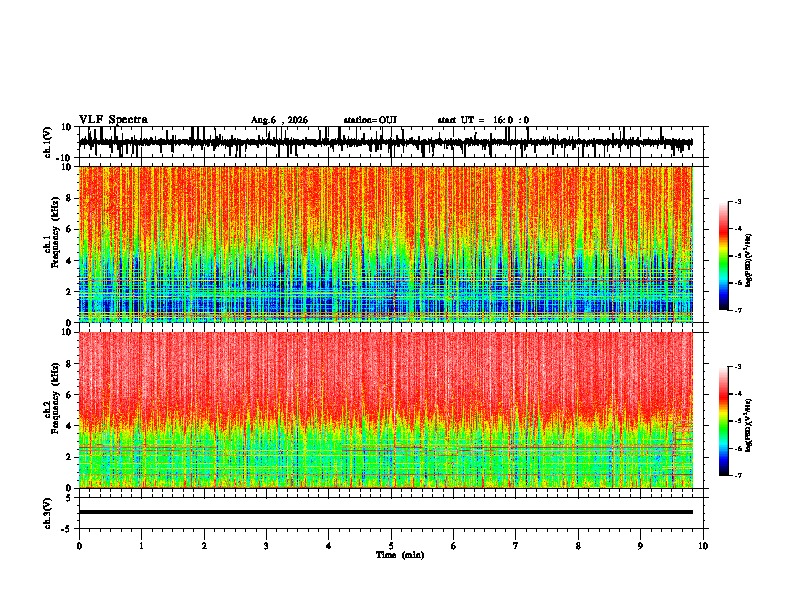Click the ch.1 voltage waveform trace
Screen dimensions: 792x612
[386, 142]
